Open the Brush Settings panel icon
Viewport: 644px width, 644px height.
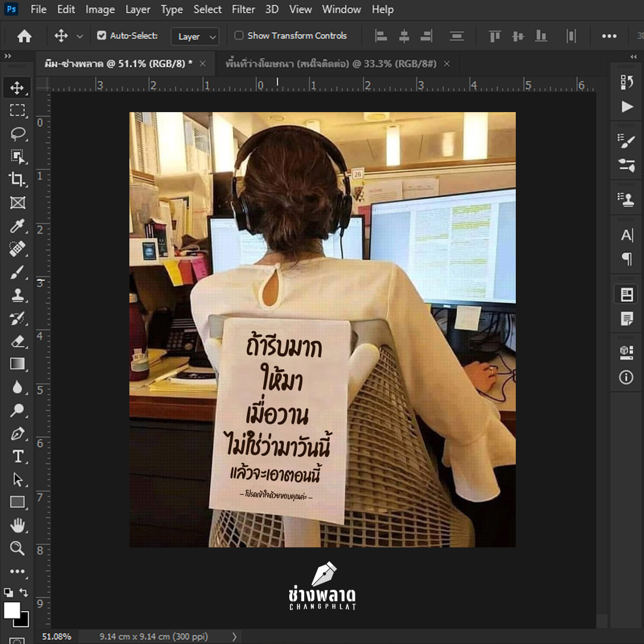point(626,141)
